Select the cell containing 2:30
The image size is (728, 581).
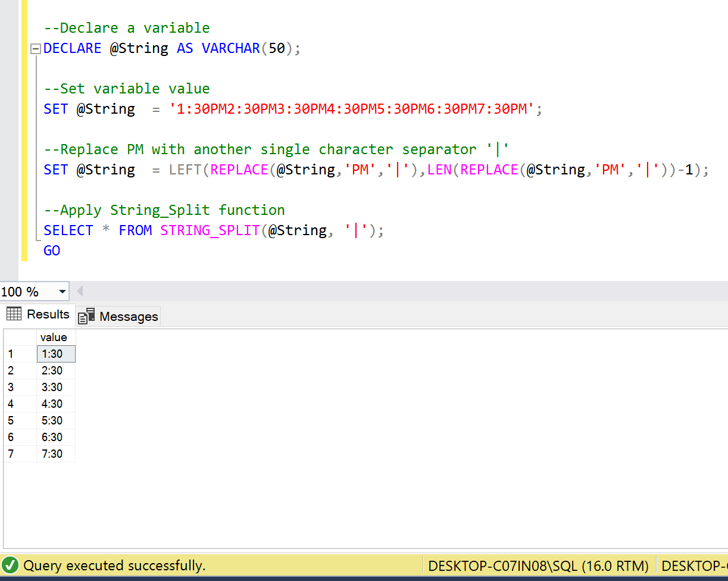click(56, 370)
